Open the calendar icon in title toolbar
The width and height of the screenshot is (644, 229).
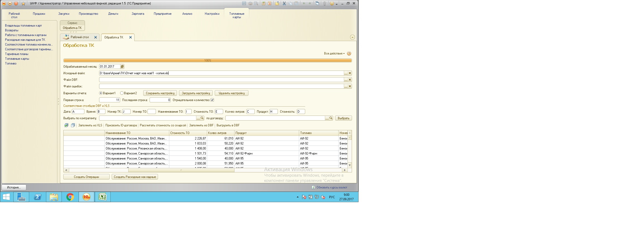pyautogui.click(x=269, y=3)
